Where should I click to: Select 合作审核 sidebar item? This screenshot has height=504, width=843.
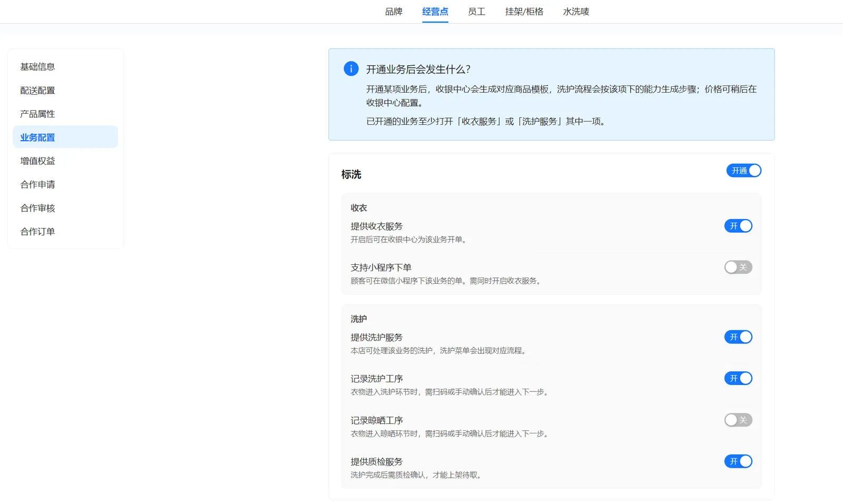(x=65, y=208)
